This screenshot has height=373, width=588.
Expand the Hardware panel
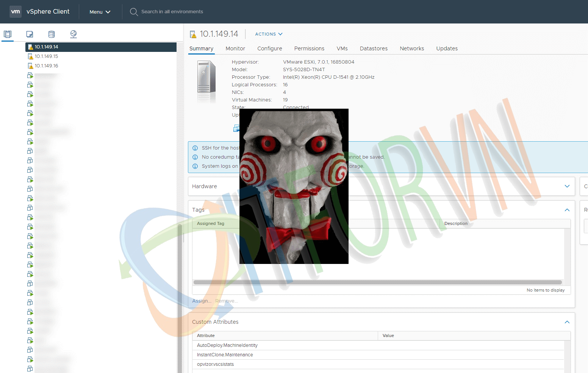point(567,186)
